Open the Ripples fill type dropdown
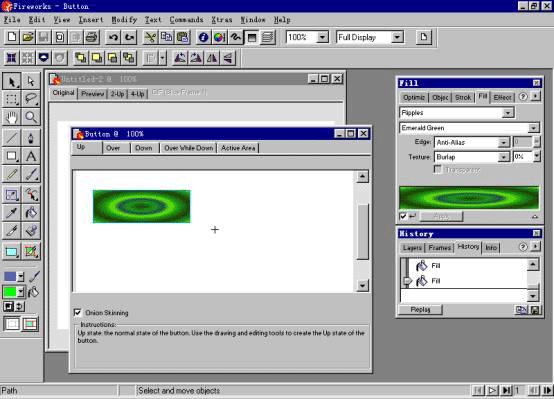 point(508,113)
